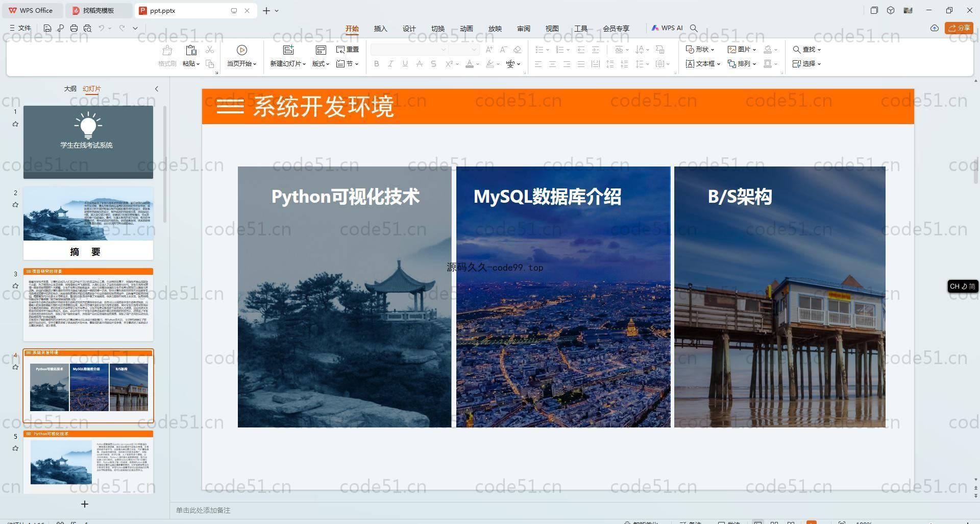Click the Select (选择) button

806,64
